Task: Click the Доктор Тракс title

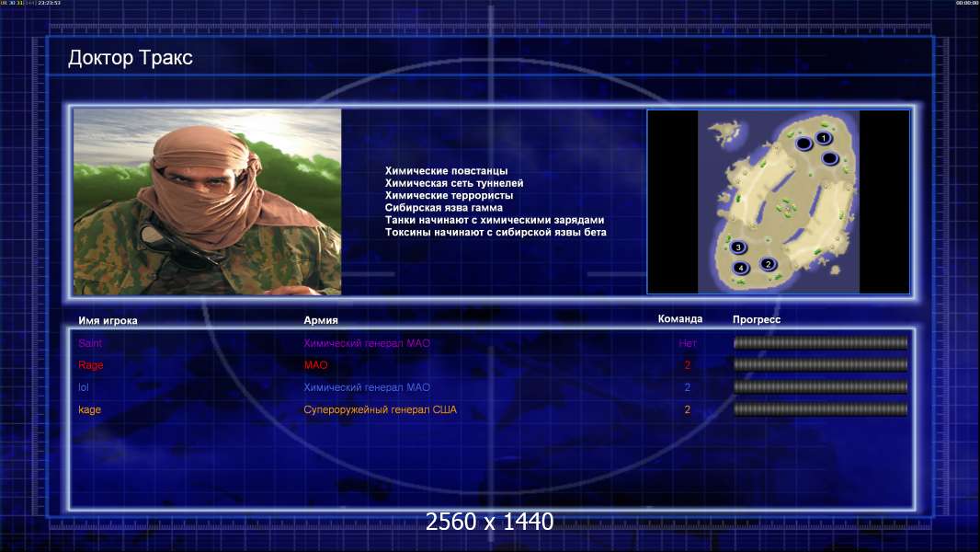Action: 130,58
